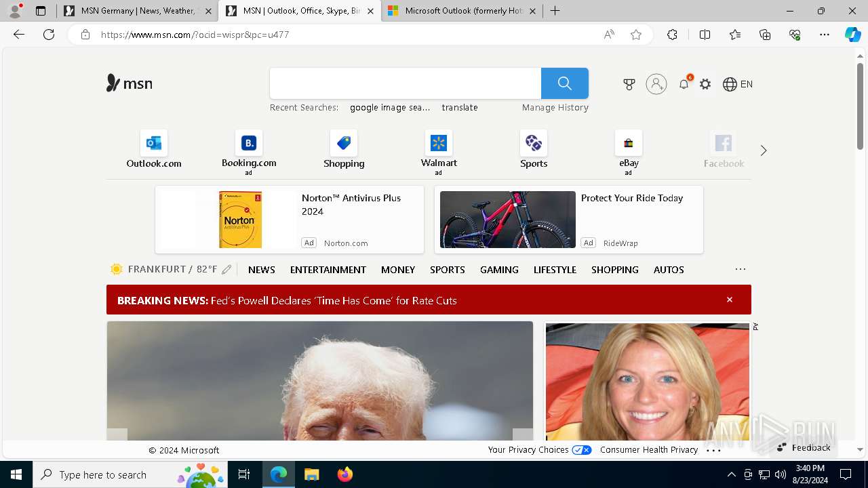Open the Tab actions menu icon

(41, 11)
